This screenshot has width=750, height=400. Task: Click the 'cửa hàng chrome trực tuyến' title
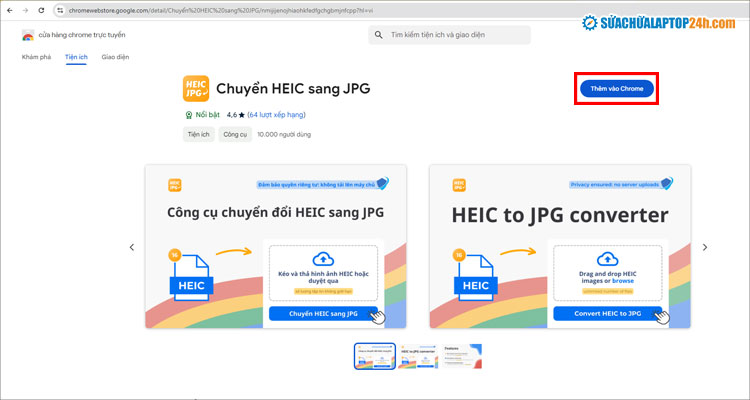coord(82,35)
